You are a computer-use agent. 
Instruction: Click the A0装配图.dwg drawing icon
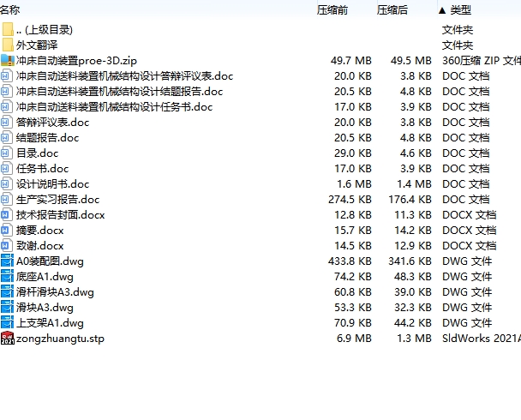8,261
